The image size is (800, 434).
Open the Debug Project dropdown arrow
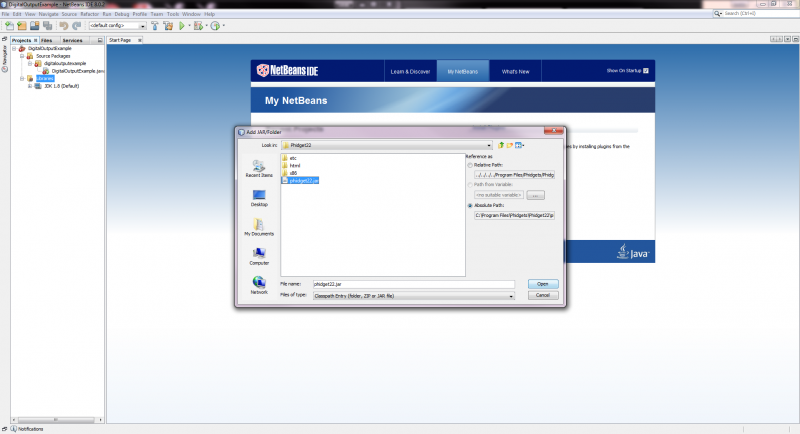(x=206, y=25)
